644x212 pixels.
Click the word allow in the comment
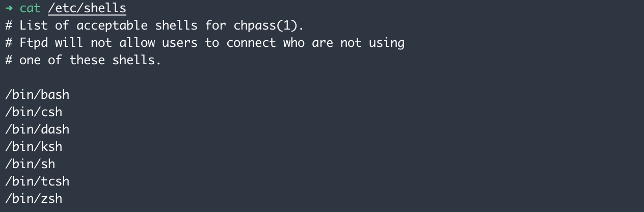coord(137,43)
